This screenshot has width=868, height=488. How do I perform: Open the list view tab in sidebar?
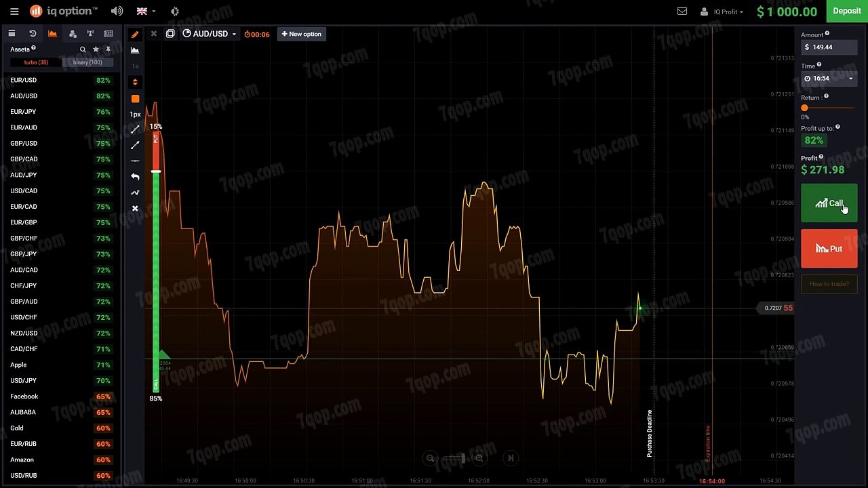[12, 33]
